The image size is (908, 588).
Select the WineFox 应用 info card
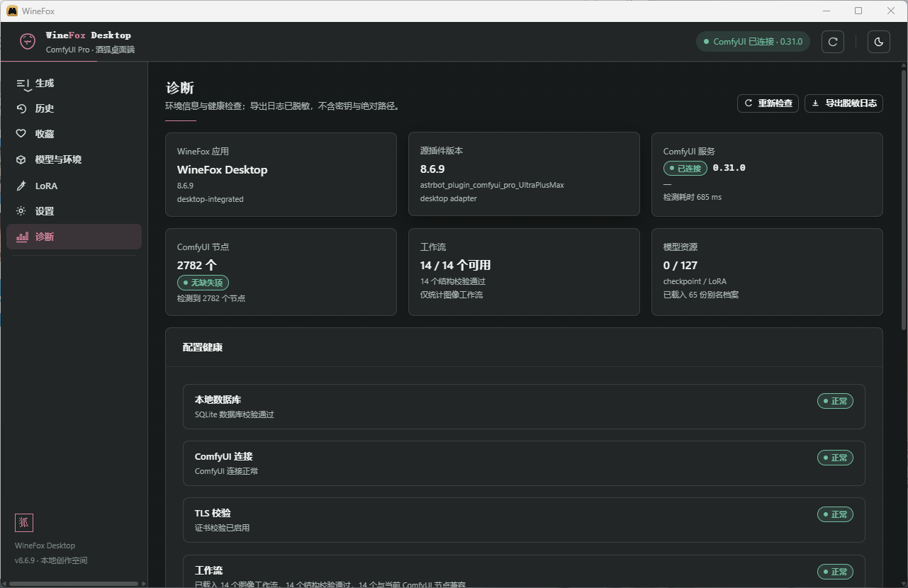tap(281, 174)
